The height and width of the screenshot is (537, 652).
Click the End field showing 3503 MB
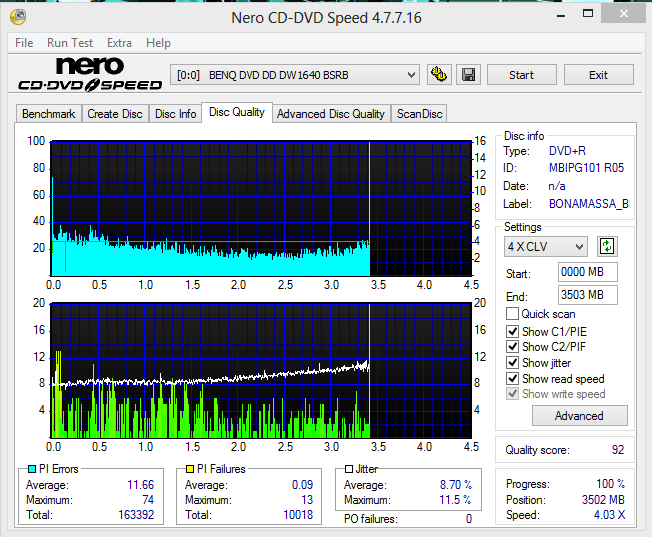coord(588,295)
